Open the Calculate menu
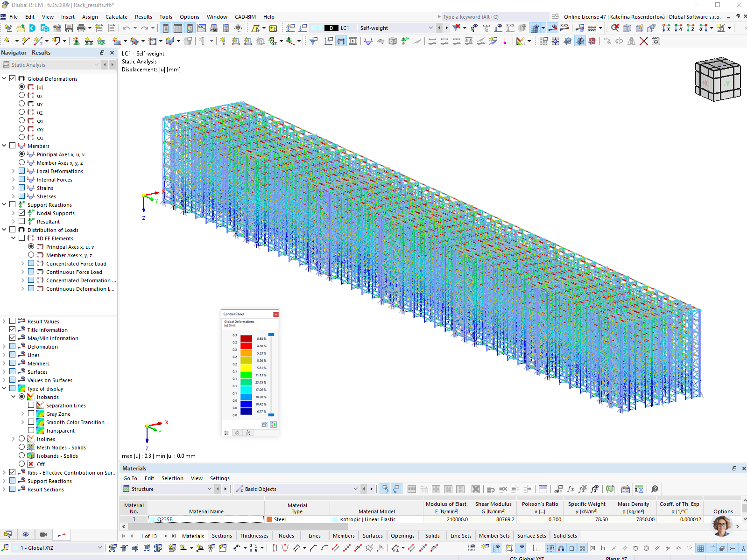Viewport: 747px width, 560px height. (x=116, y=17)
